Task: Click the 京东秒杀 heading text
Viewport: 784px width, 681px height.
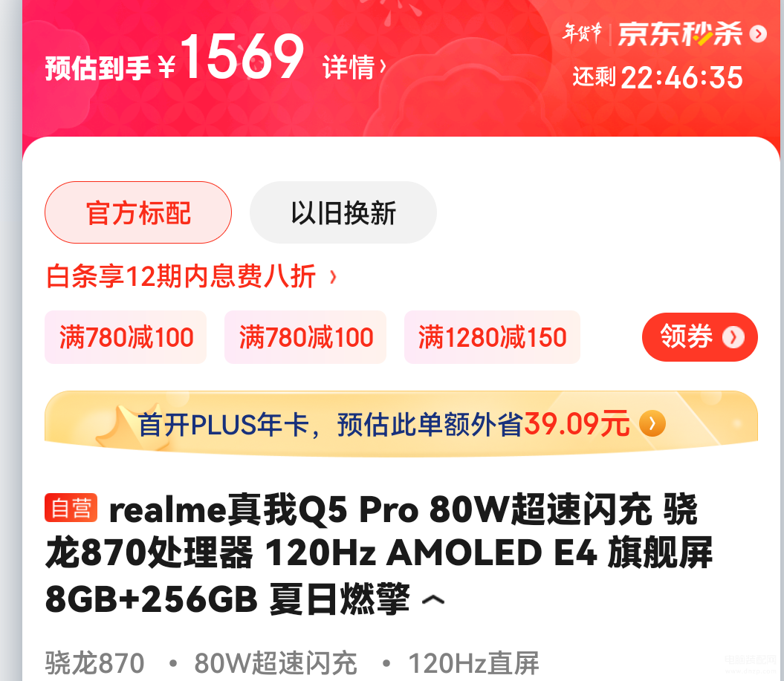Action: (x=681, y=34)
